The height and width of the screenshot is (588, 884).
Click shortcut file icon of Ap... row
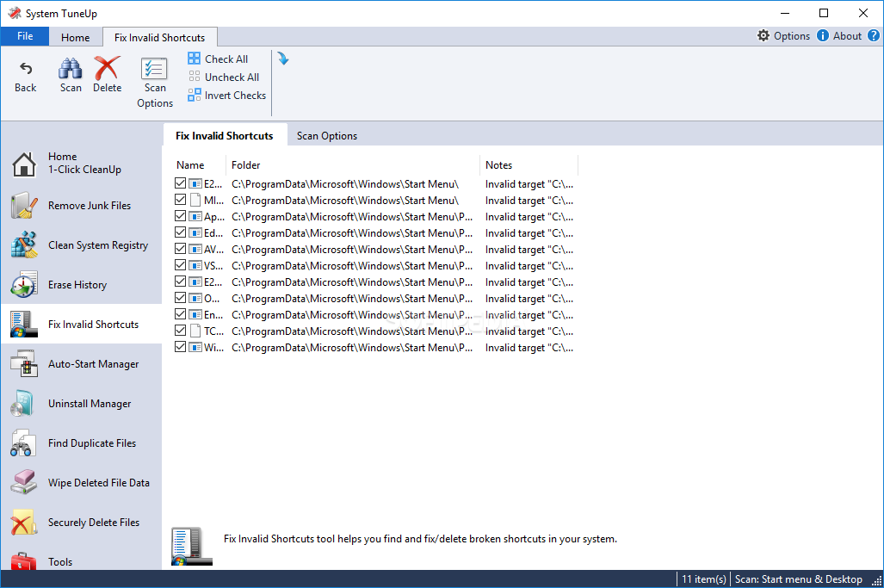coord(195,216)
